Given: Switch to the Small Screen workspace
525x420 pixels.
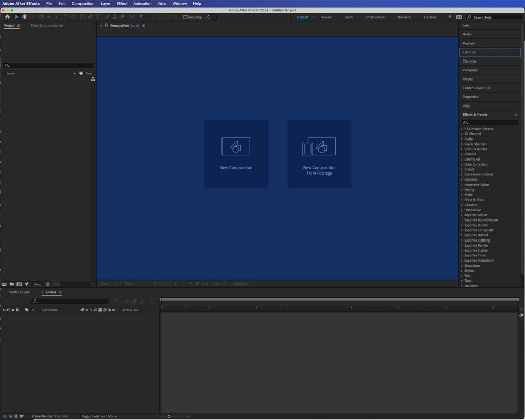Looking at the screenshot, I should point(375,17).
